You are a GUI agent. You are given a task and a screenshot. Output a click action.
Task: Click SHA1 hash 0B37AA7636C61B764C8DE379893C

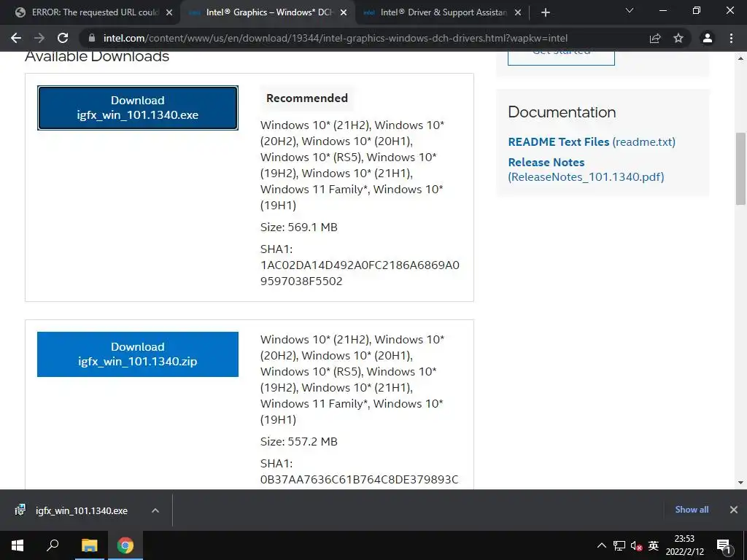359,480
